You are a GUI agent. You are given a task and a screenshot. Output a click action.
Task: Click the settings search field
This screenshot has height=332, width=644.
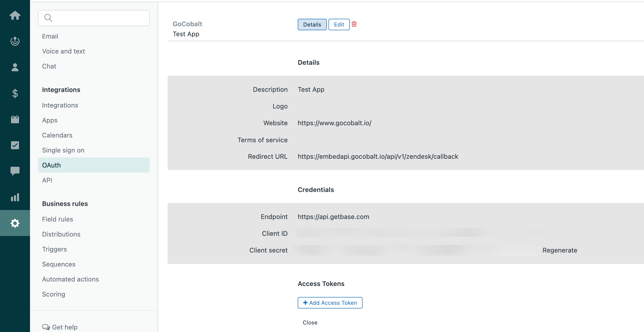click(94, 18)
